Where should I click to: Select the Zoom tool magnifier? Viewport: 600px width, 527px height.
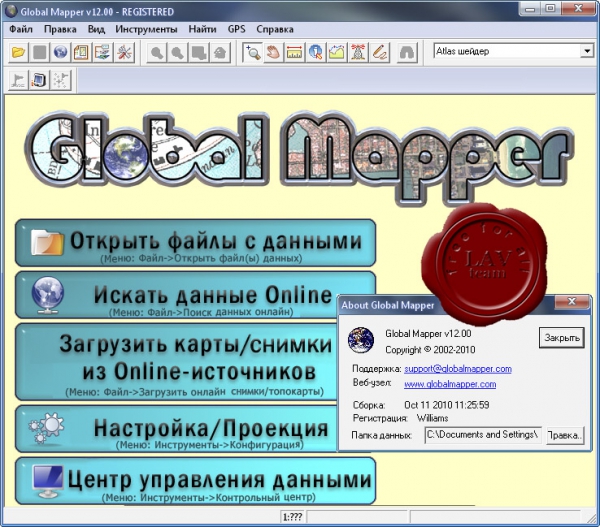253,52
